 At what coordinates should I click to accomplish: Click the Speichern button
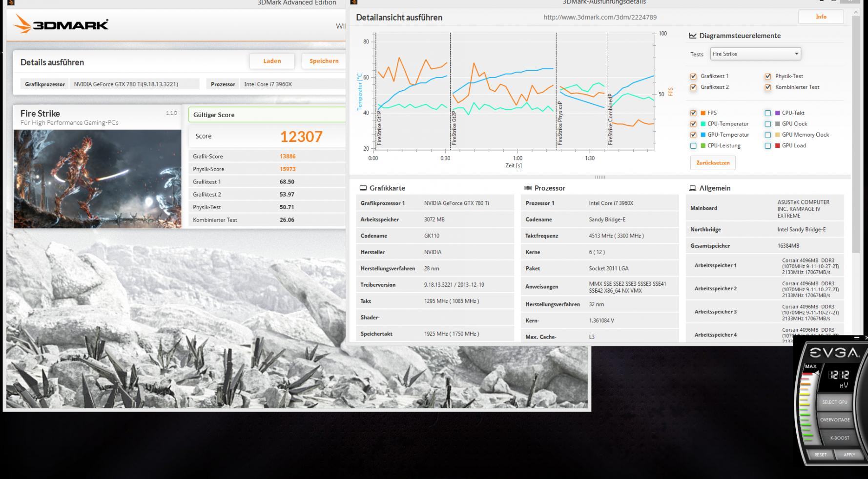pos(324,61)
